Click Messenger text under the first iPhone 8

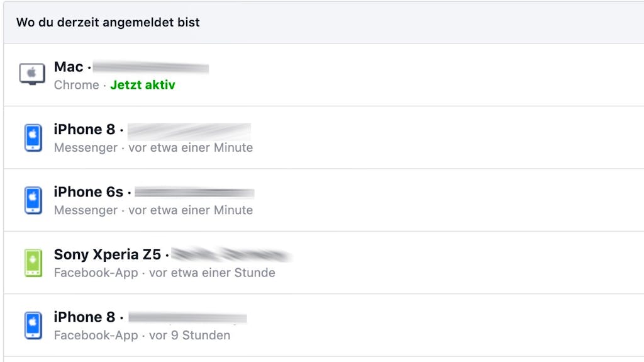[86, 148]
